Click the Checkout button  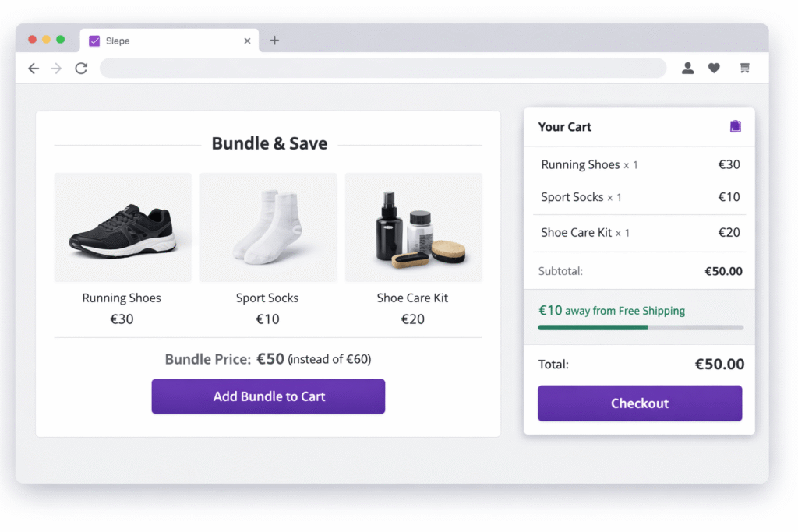coord(639,403)
